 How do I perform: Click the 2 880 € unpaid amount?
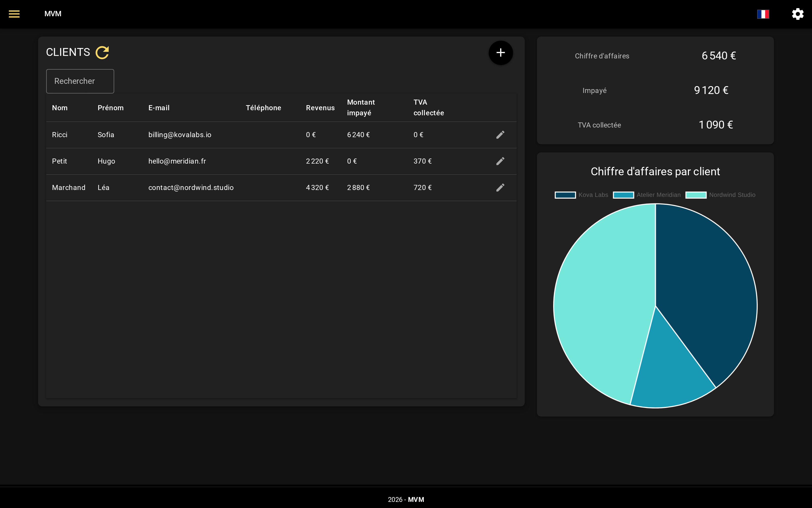[358, 187]
